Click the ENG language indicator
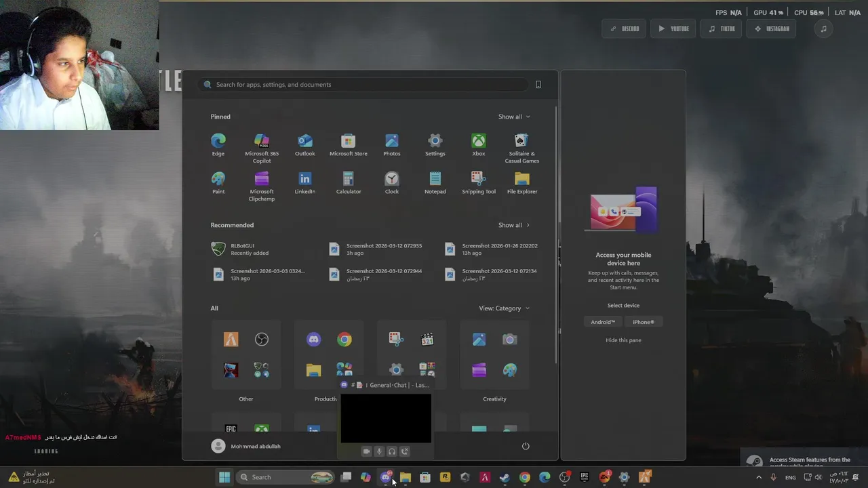Screen dimensions: 868x488 coord(791,477)
